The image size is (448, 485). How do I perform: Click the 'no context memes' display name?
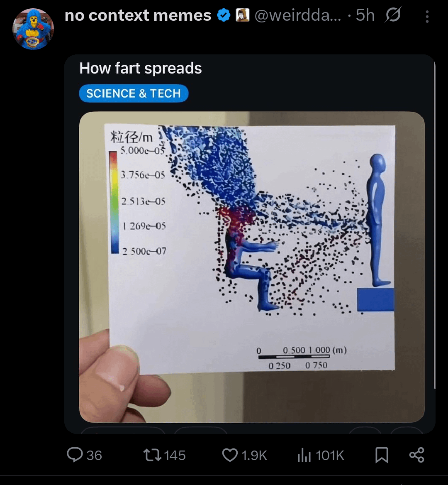tap(138, 15)
